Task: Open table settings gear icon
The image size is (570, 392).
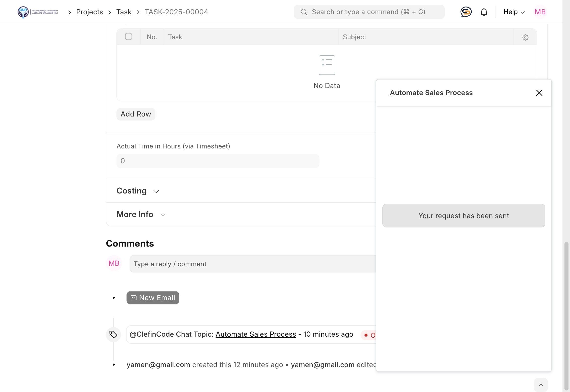Action: pos(525,37)
